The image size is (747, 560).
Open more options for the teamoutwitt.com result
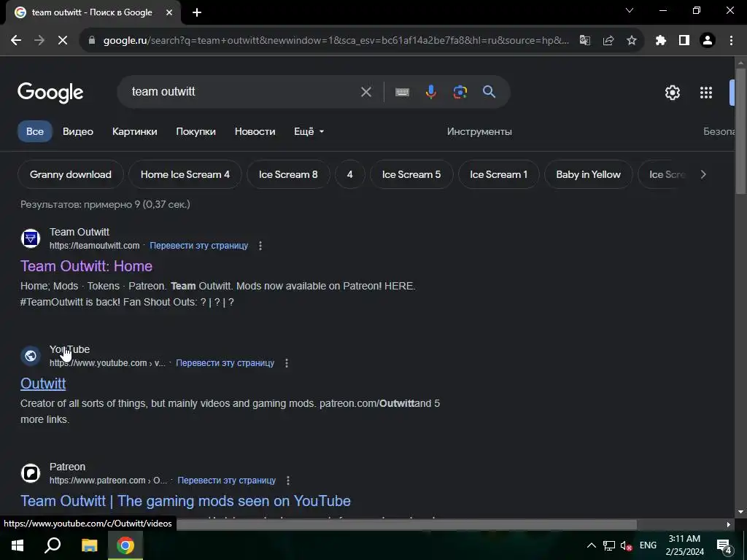[x=260, y=246]
